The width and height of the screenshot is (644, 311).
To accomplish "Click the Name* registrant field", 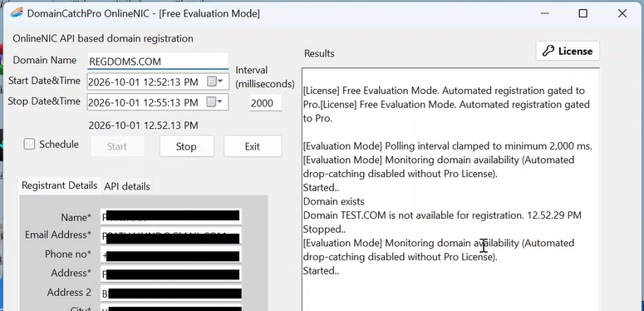I will [x=171, y=216].
